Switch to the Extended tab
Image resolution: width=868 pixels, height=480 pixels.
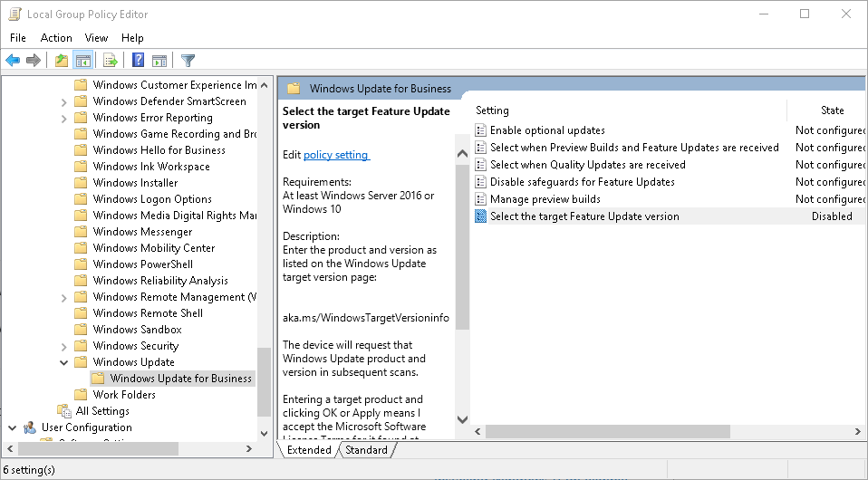(308, 449)
